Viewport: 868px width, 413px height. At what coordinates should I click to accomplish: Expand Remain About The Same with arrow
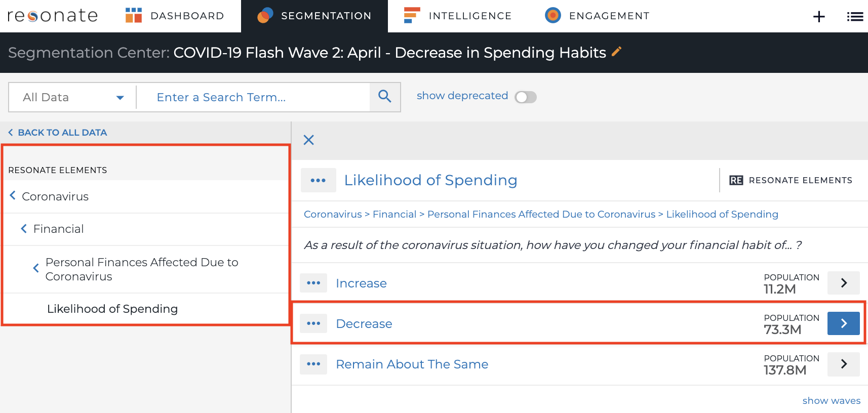click(x=844, y=364)
